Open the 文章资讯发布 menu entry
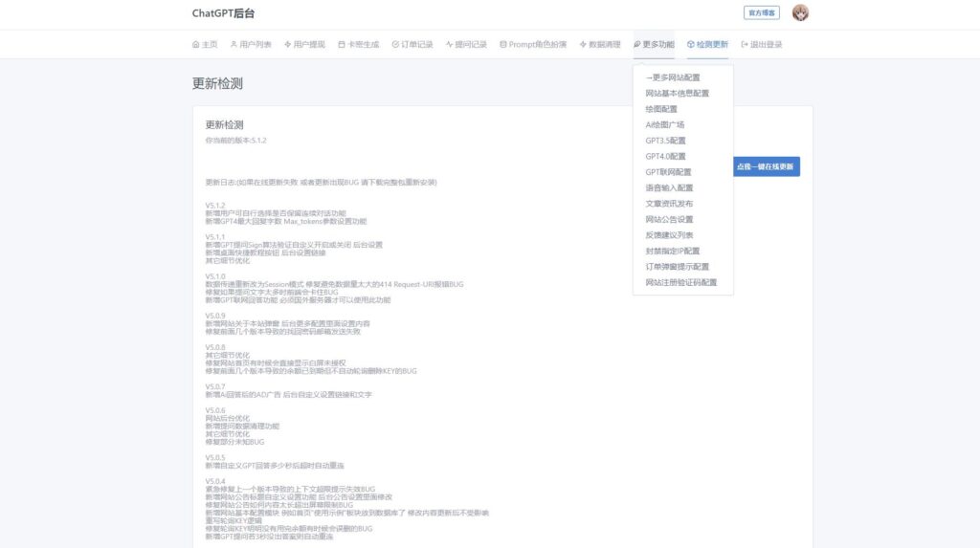 (669, 204)
